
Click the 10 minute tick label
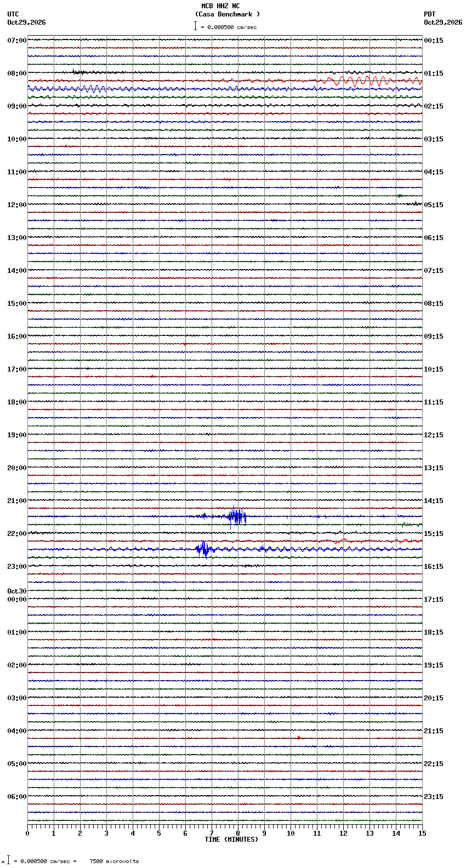pyautogui.click(x=291, y=833)
